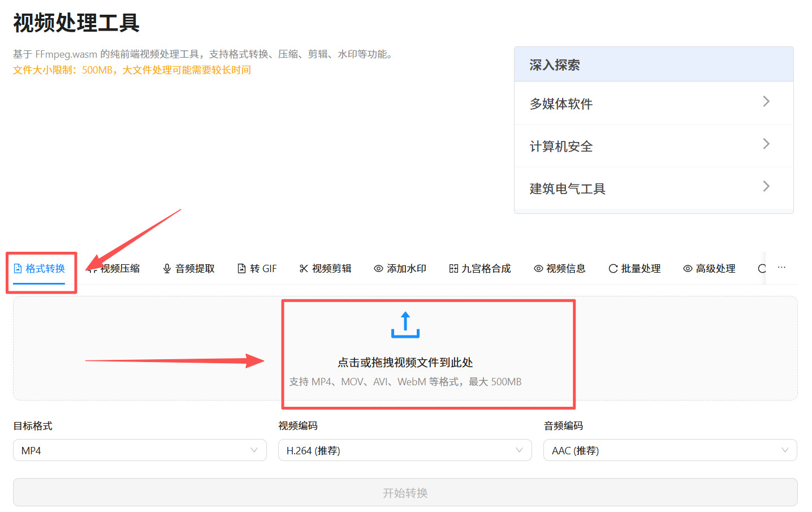Click the grid icon for 九宫格合成
This screenshot has height=512, width=812.
coord(453,269)
